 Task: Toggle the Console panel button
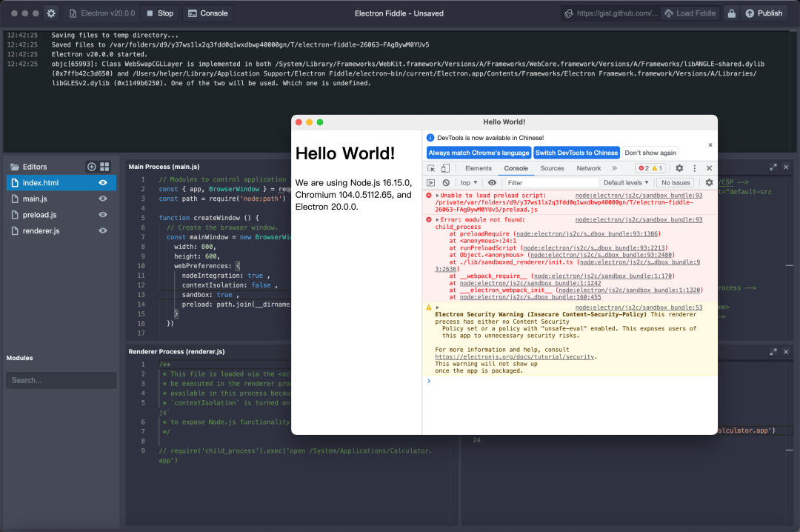208,13
